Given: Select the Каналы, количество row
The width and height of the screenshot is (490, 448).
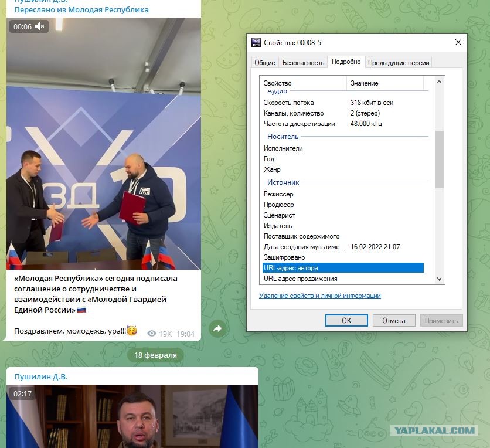Looking at the screenshot, I should [x=343, y=113].
